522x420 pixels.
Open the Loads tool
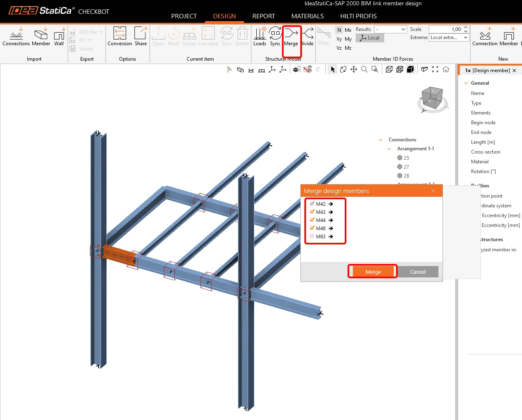(260, 37)
